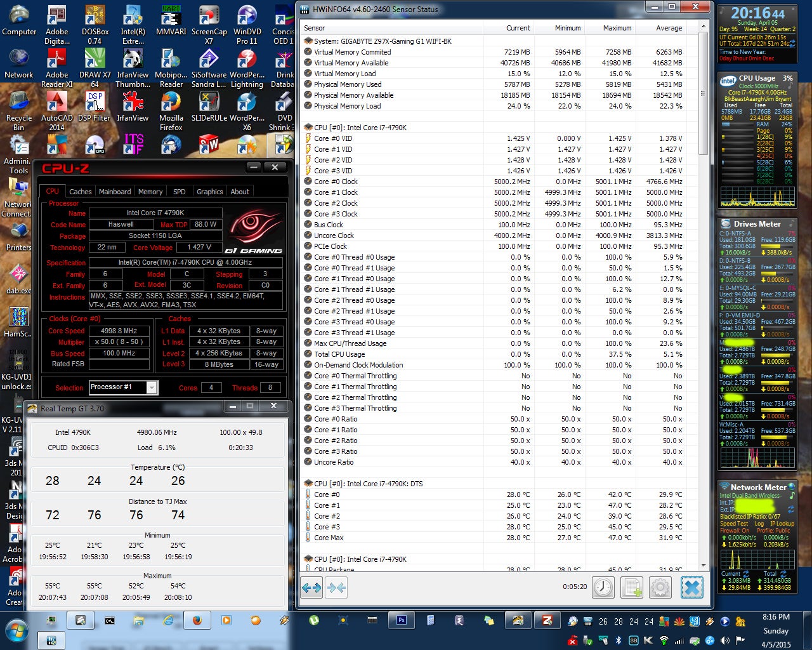Close sensors with blue X button

(x=692, y=588)
